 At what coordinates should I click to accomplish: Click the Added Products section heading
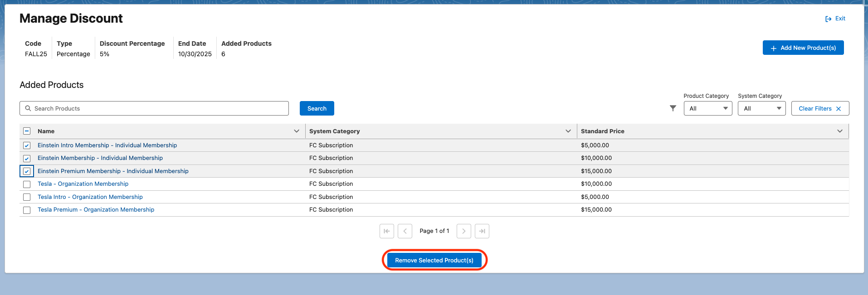point(52,85)
